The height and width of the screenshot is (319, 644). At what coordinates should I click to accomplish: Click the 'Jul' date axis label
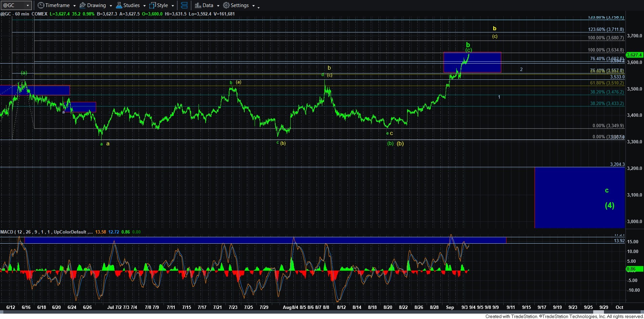point(110,307)
